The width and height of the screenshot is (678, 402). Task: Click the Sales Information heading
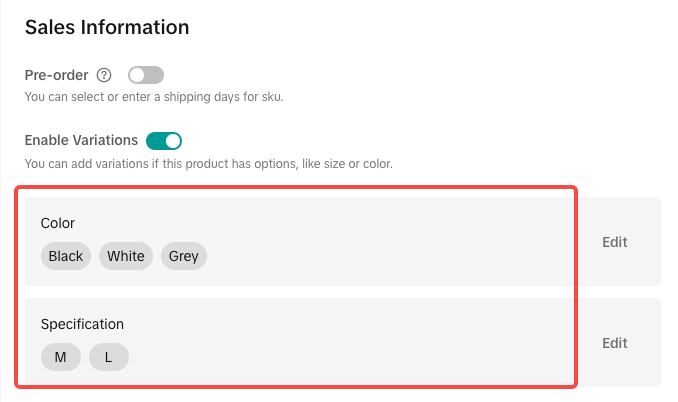(x=107, y=27)
